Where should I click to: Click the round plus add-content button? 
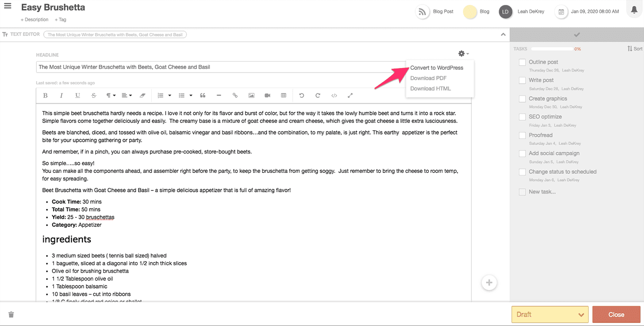489,283
